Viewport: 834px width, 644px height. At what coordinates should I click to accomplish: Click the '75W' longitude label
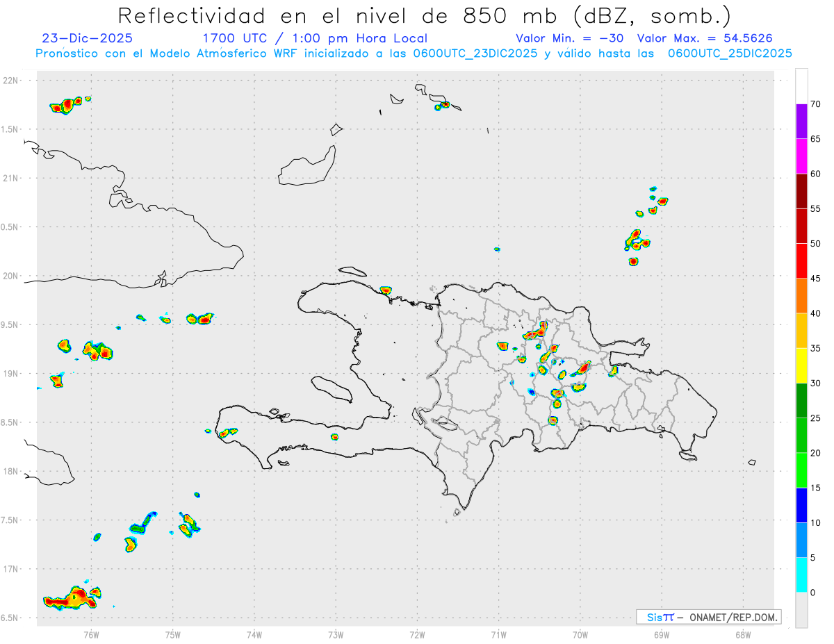[172, 634]
